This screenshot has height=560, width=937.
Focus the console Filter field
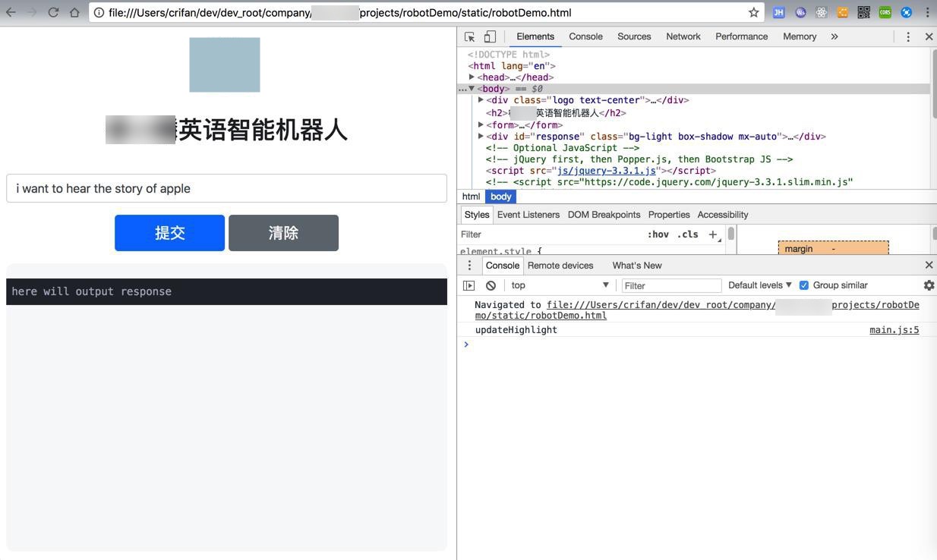(671, 285)
